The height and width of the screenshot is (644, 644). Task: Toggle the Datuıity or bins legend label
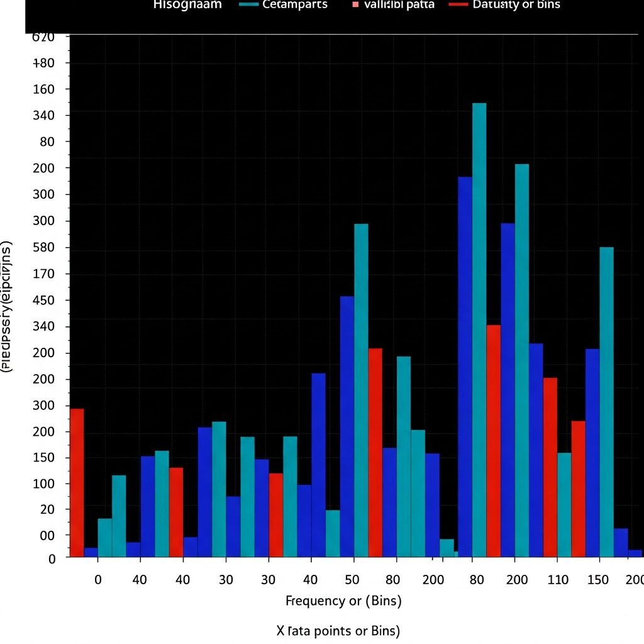point(508,4)
